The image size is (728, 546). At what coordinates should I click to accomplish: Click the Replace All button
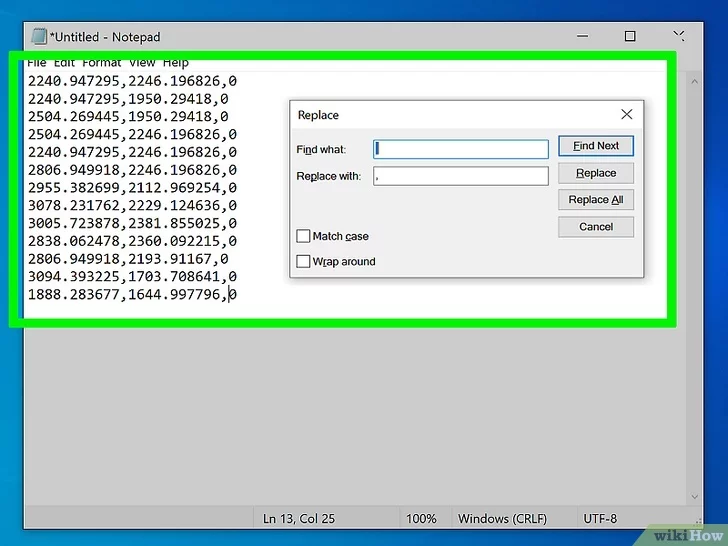tap(596, 200)
